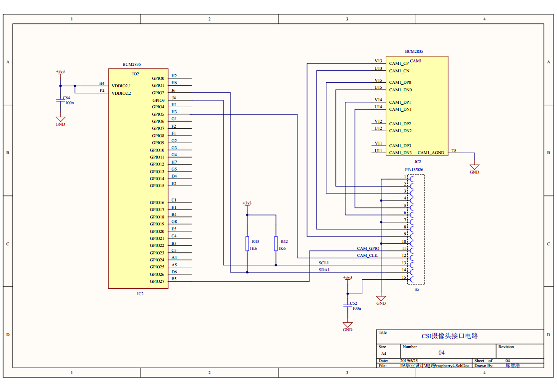Click the GND symbol below C64
Image resolution: width=557 pixels, height=392 pixels.
coord(60,121)
